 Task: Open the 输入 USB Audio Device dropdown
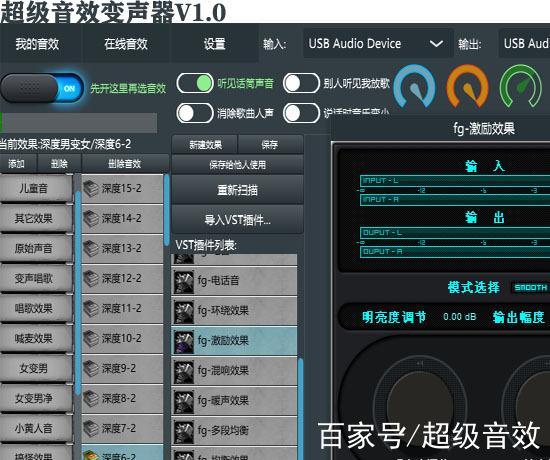pyautogui.click(x=377, y=44)
